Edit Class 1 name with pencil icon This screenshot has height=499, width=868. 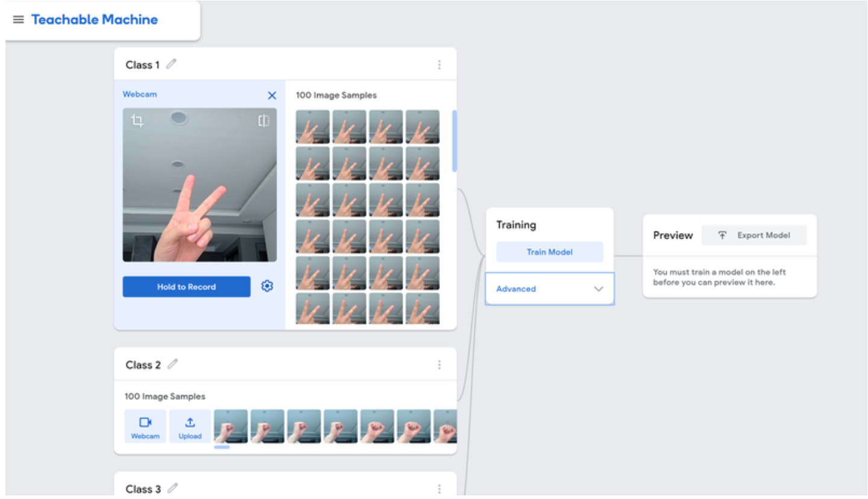coord(171,64)
